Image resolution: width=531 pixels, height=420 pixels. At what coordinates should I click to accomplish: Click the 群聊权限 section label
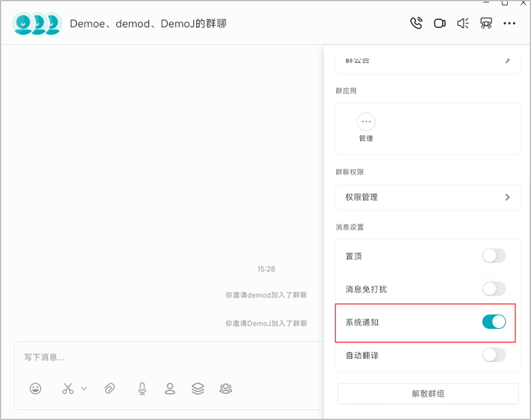pos(350,172)
